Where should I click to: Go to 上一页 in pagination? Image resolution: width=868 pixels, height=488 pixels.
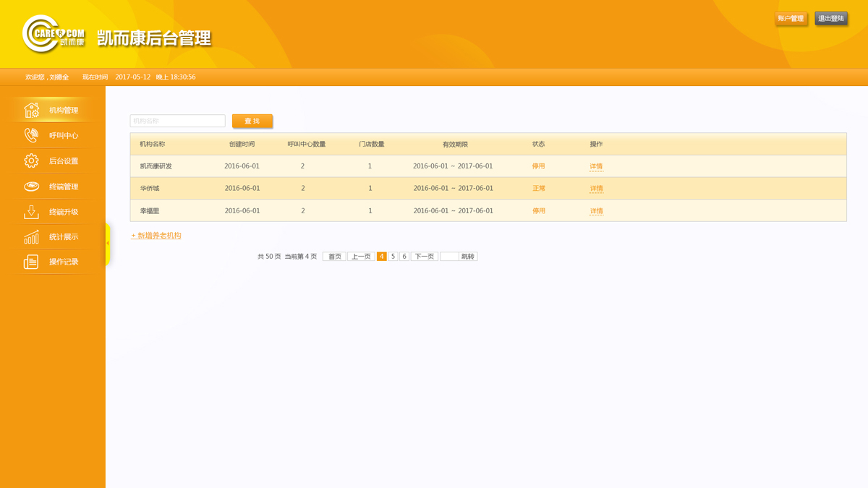pos(361,257)
